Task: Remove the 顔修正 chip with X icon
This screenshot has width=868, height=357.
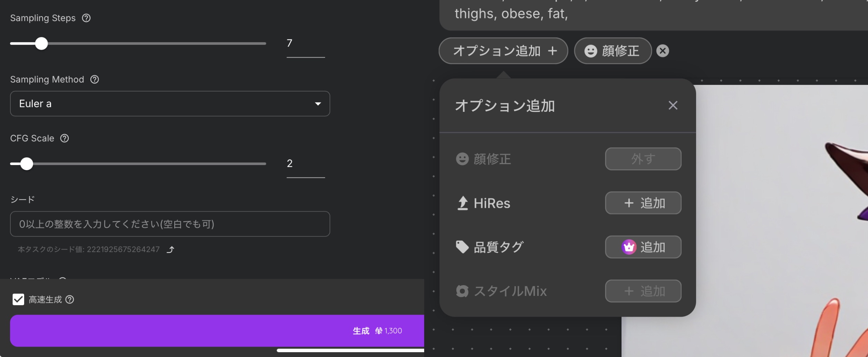Action: coord(662,51)
